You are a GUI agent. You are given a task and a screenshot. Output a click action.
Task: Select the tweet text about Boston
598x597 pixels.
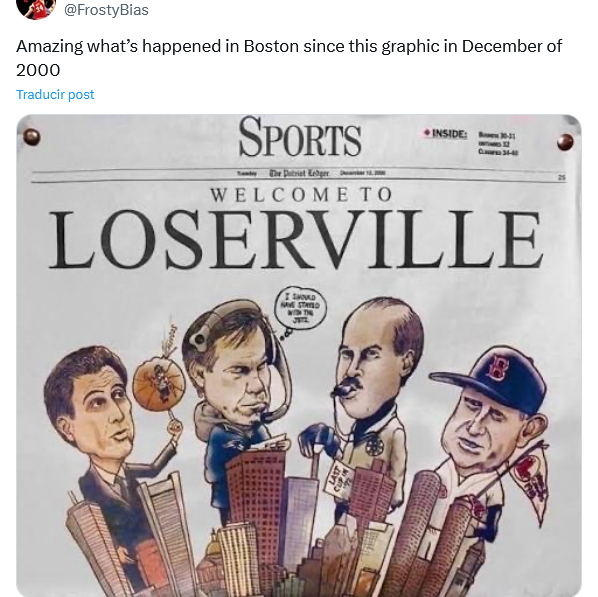click(x=289, y=58)
